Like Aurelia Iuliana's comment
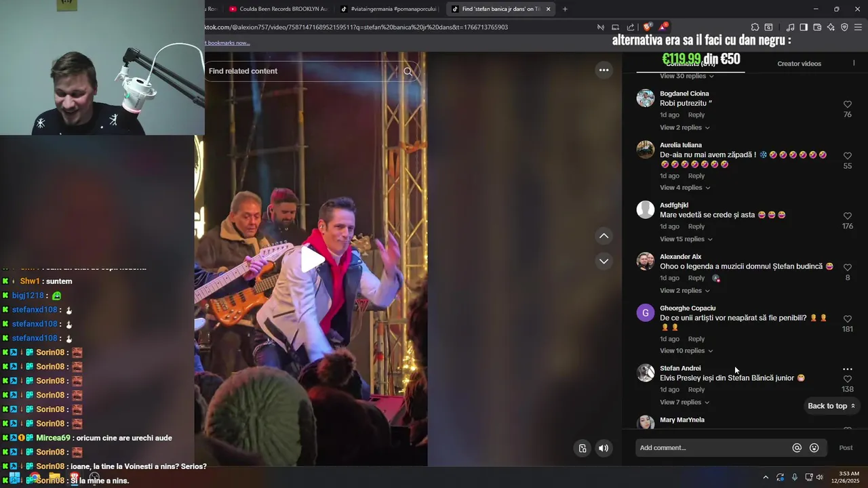868x488 pixels. 848,156
